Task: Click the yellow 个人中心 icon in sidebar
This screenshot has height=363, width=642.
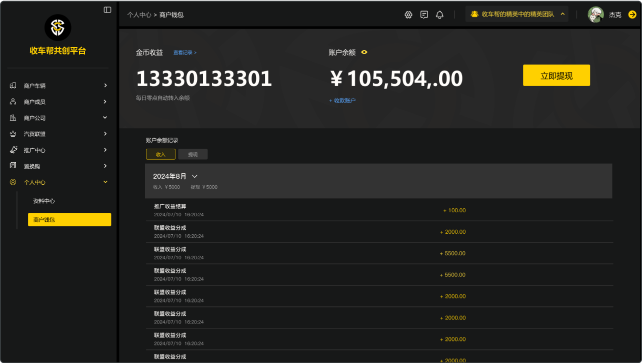Action: pyautogui.click(x=13, y=182)
